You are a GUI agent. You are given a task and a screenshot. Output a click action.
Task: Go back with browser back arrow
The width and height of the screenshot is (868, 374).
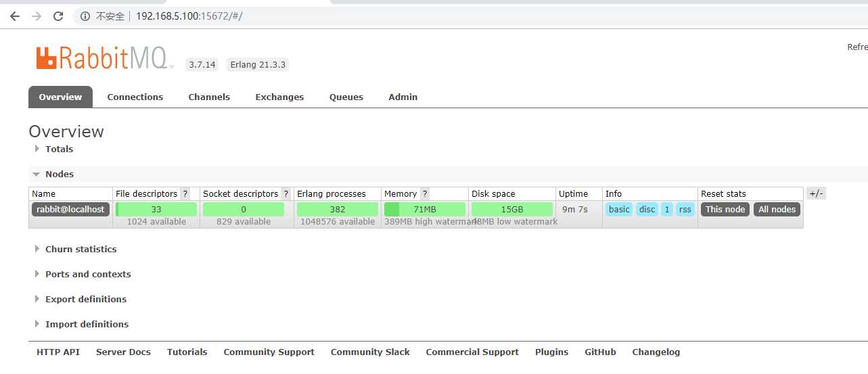point(14,16)
